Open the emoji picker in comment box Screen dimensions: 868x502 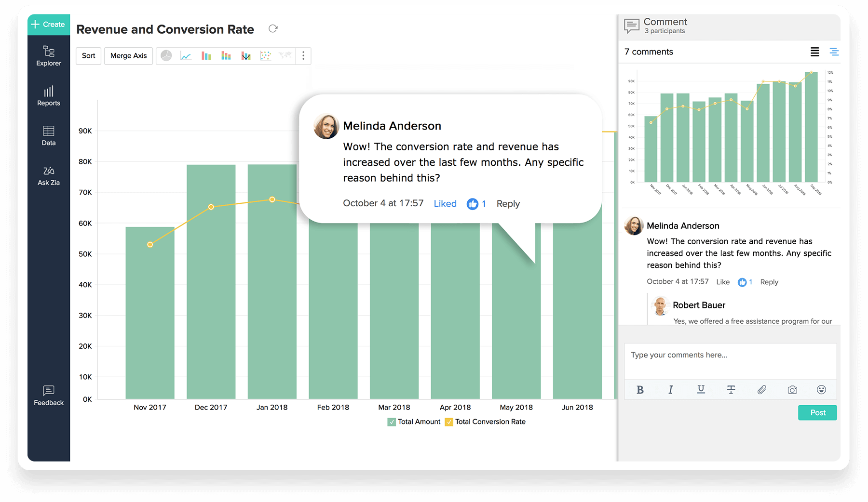[821, 390]
